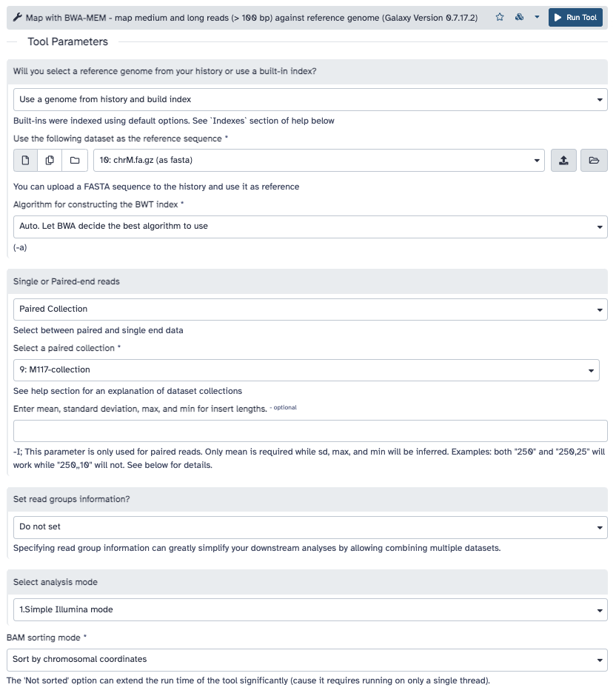The height and width of the screenshot is (696, 616).
Task: Open chrM.fa.gz reference dataset dropdown
Action: click(x=318, y=160)
